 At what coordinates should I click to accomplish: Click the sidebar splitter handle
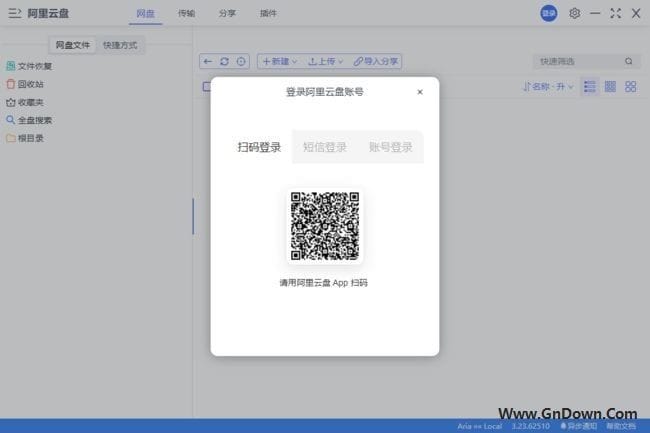[193, 216]
